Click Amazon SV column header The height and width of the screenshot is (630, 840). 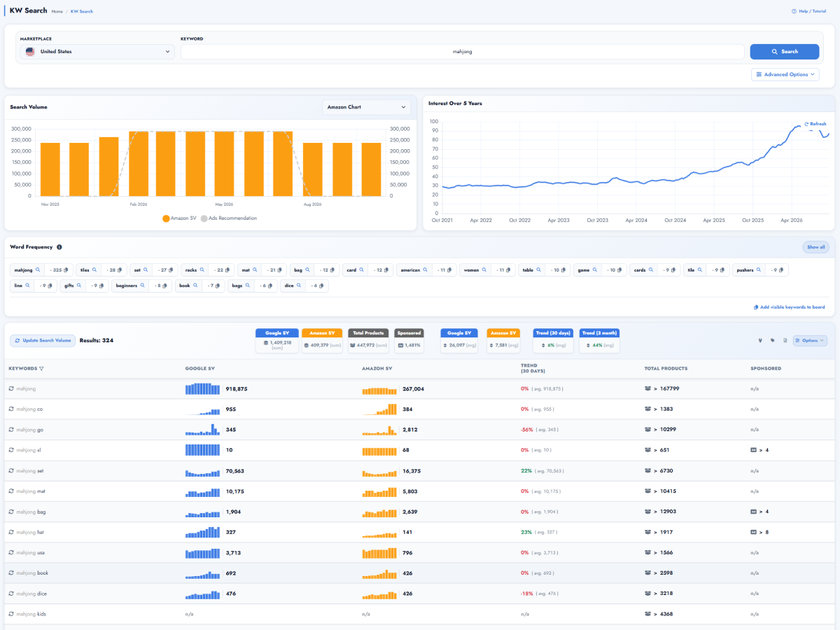[376, 368]
